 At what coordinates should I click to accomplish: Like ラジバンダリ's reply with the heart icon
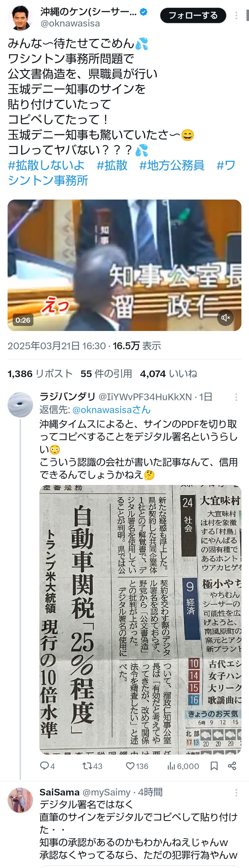point(137,766)
